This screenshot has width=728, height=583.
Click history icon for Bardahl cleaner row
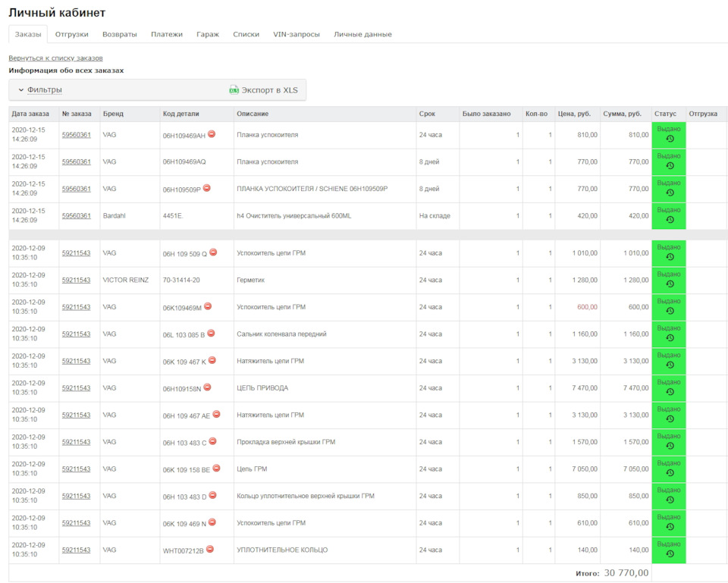670,220
